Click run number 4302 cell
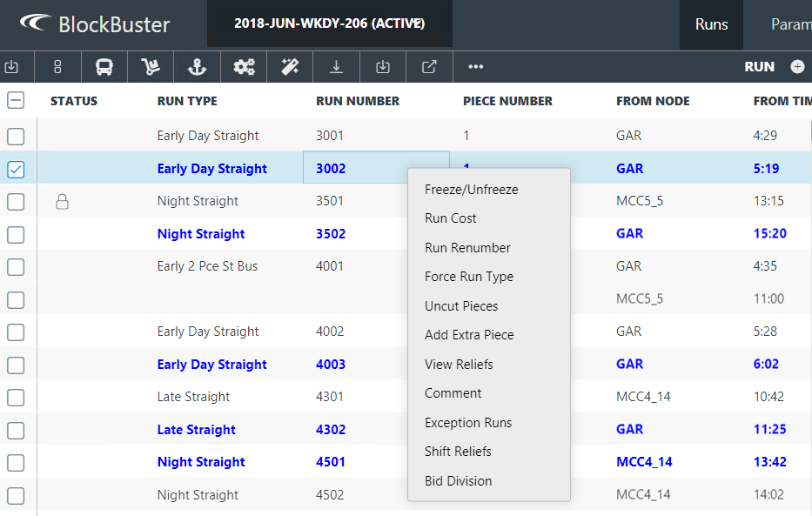The image size is (812, 516). point(331,430)
